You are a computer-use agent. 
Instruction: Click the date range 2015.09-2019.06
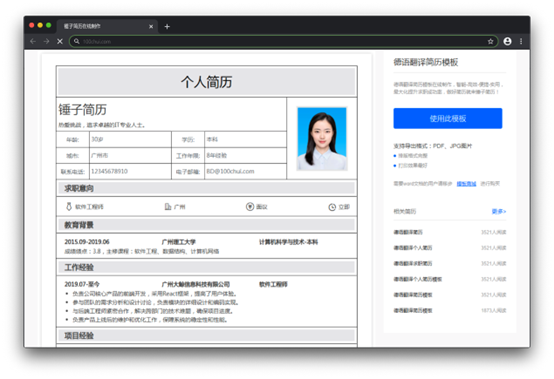[x=87, y=242]
